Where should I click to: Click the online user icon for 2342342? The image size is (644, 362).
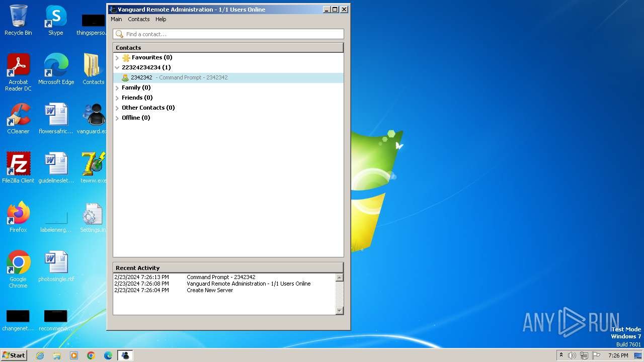(125, 78)
